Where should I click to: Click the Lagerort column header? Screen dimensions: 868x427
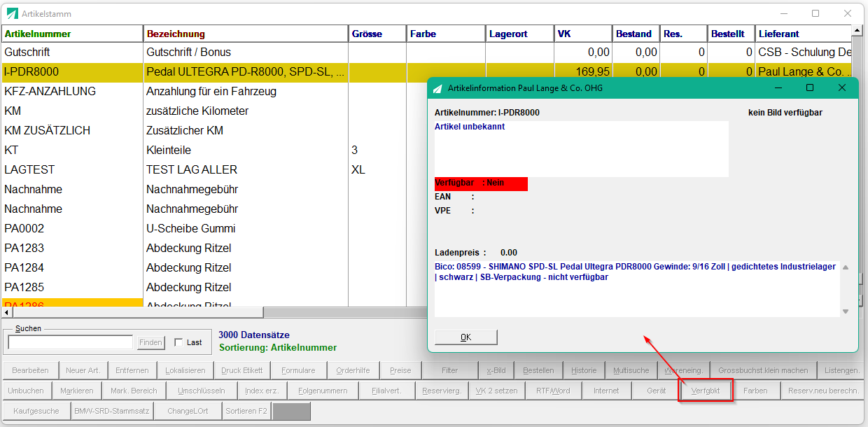(519, 34)
